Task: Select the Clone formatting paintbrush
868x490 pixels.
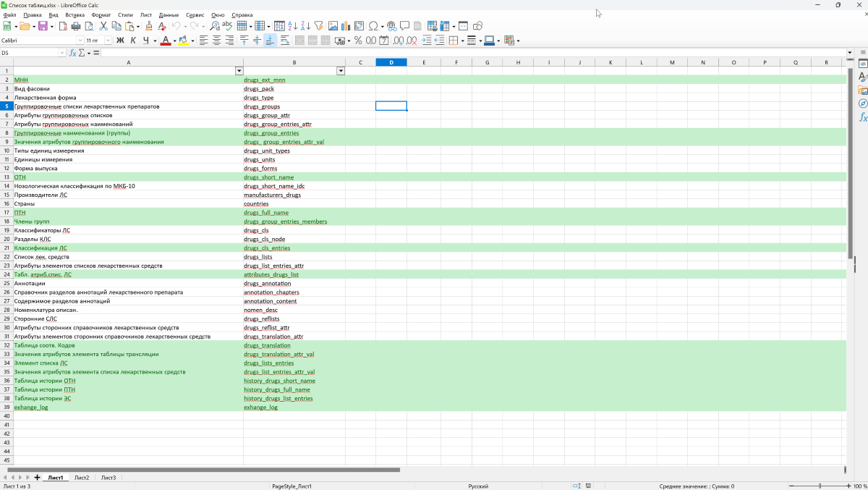Action: click(x=149, y=26)
